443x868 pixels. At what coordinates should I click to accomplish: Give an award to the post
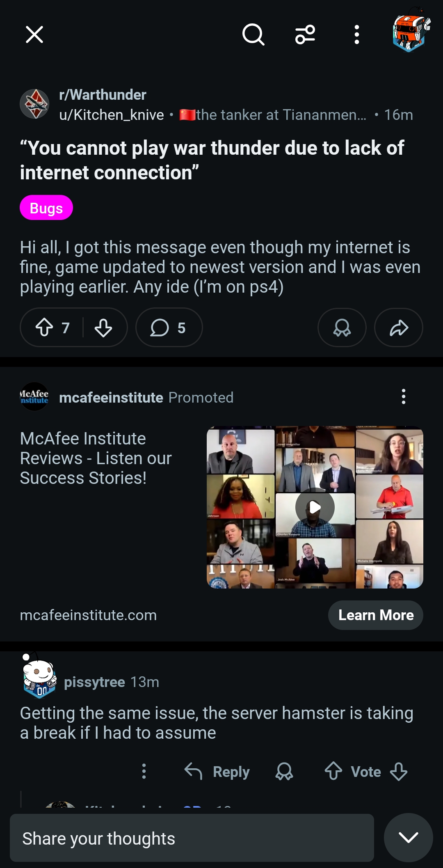click(342, 328)
